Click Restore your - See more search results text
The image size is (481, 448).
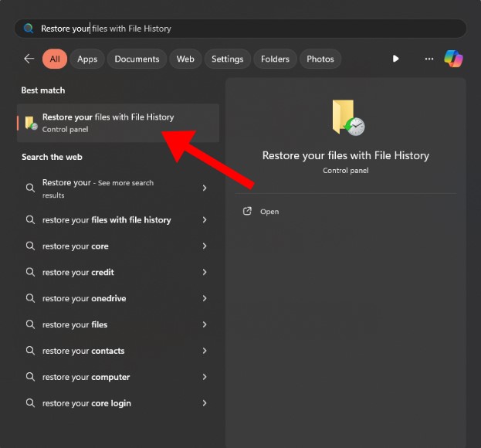(x=98, y=188)
